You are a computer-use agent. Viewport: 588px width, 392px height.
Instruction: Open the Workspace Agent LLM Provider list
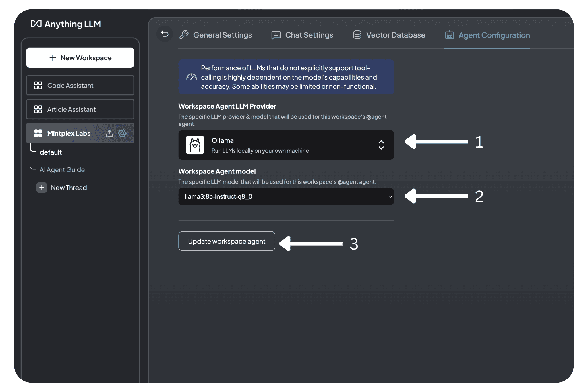286,145
